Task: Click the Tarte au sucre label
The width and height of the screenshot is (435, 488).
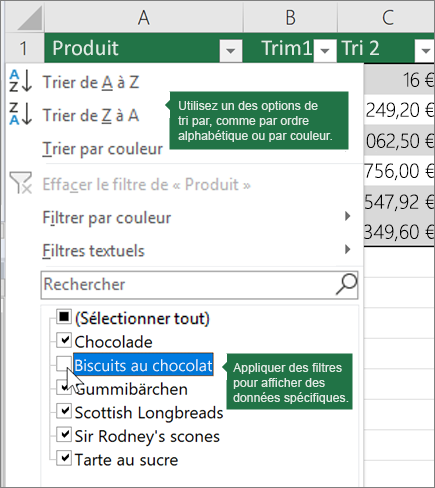Action: point(126,460)
